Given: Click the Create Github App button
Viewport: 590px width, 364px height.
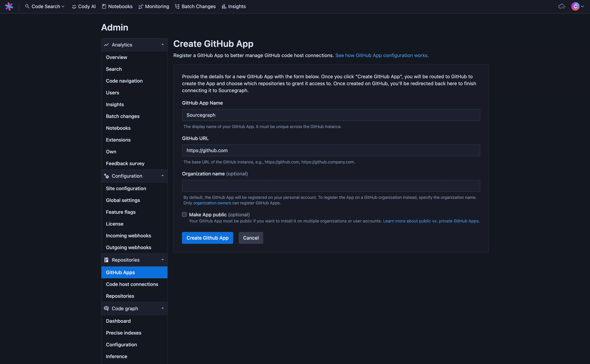Looking at the screenshot, I should [x=207, y=238].
